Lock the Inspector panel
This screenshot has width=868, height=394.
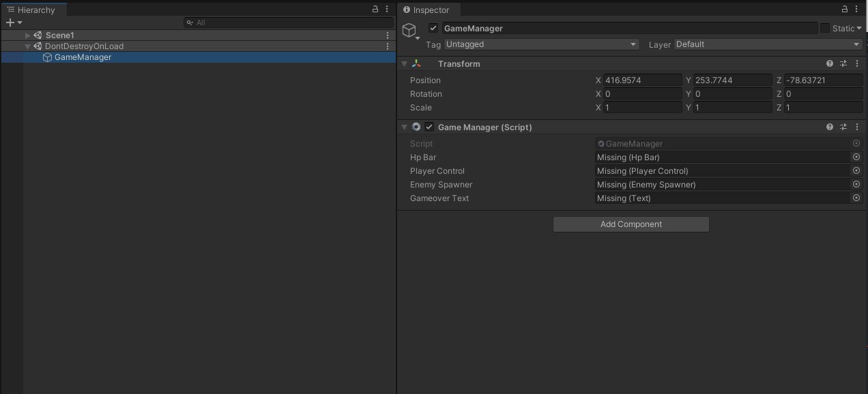[844, 10]
